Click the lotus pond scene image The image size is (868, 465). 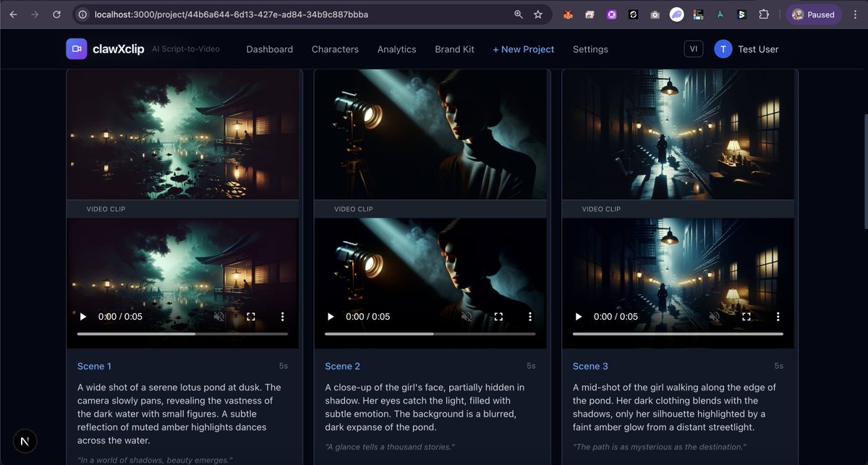pyautogui.click(x=182, y=135)
